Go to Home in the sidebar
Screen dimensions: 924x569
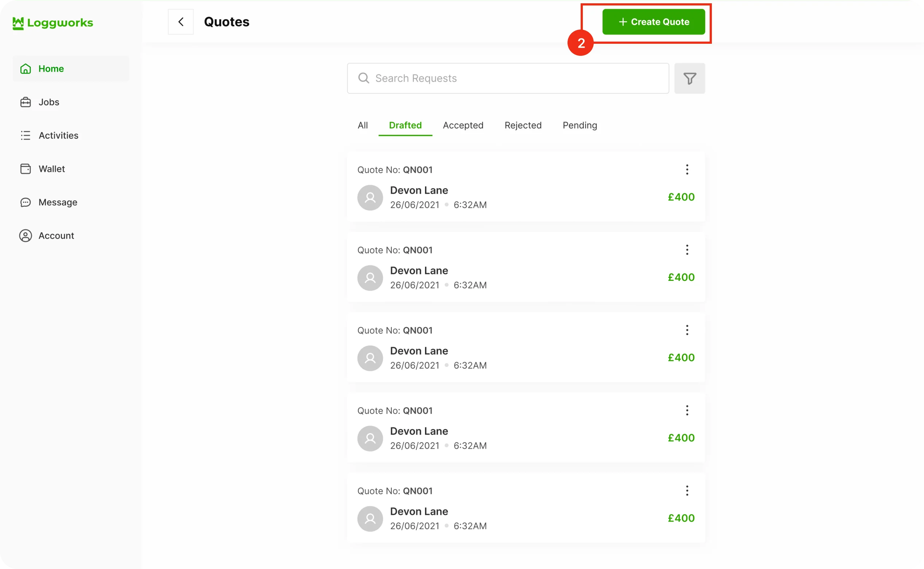click(51, 69)
